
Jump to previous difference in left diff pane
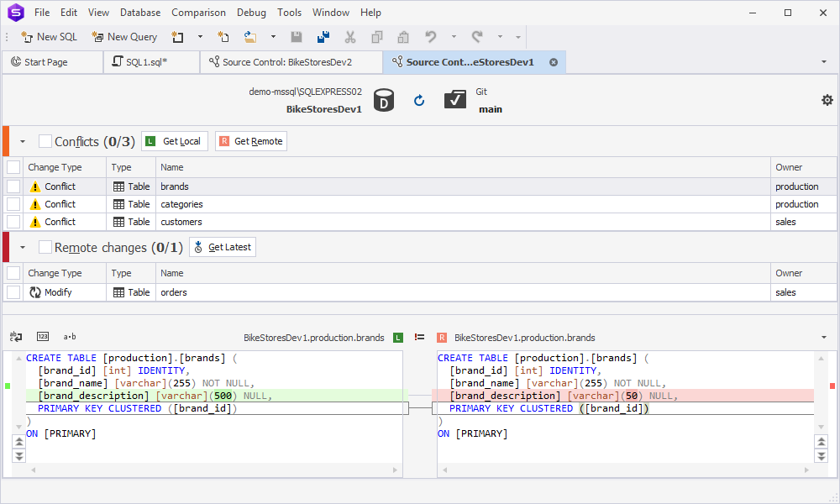pyautogui.click(x=18, y=442)
